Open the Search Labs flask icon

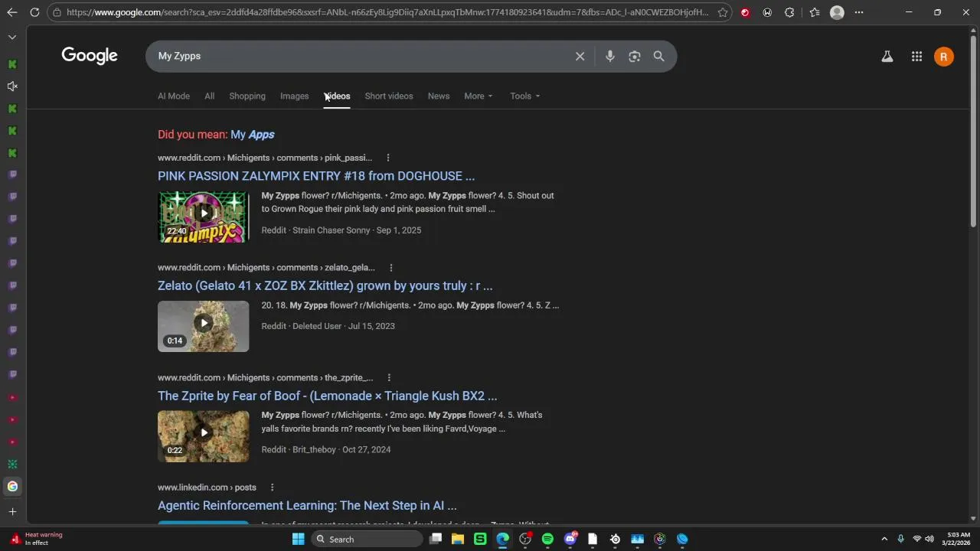(x=887, y=56)
